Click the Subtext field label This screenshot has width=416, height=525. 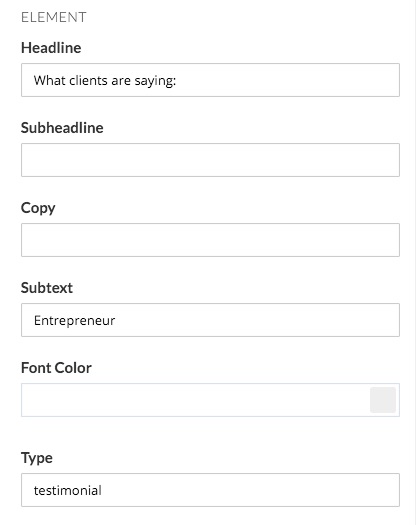[x=47, y=288]
